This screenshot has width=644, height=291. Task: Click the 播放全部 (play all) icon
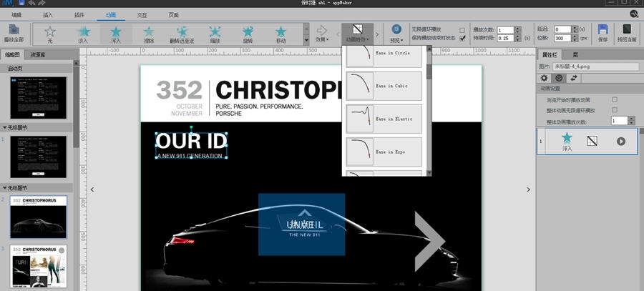(x=14, y=30)
